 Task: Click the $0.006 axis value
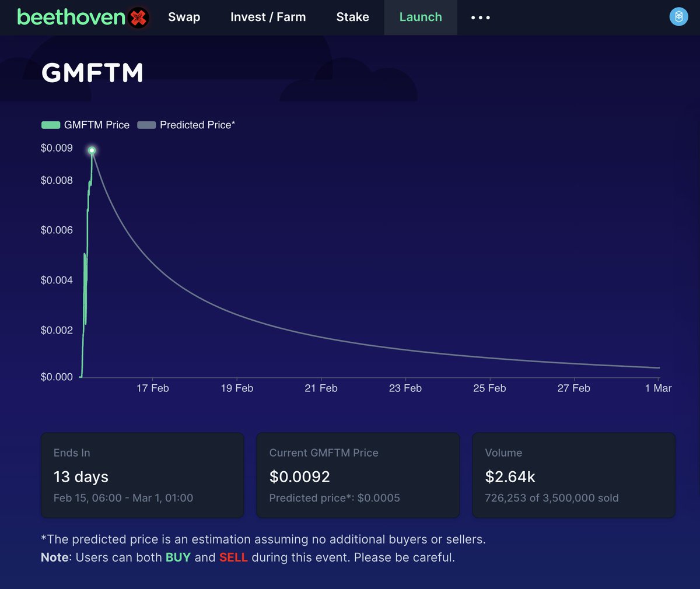(57, 230)
